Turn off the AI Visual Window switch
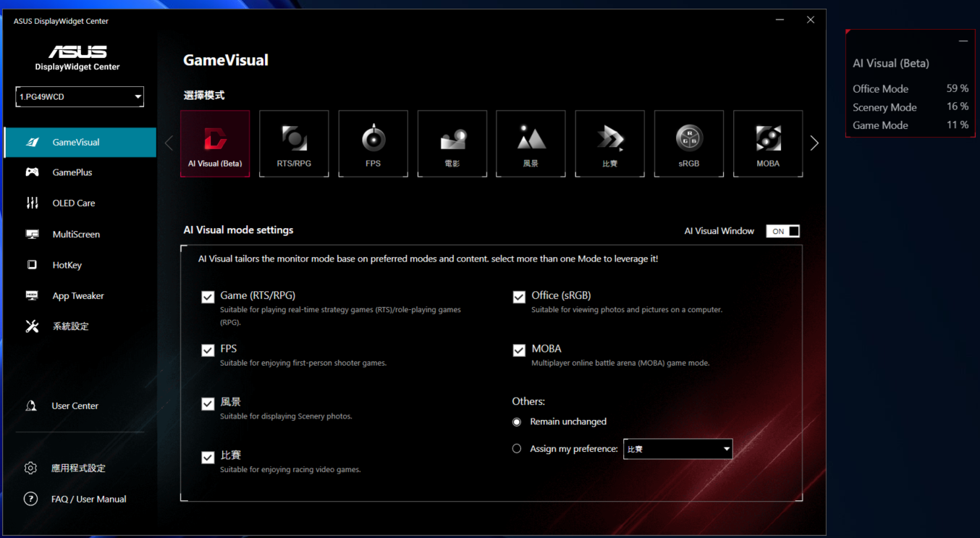The height and width of the screenshot is (538, 980). tap(783, 231)
